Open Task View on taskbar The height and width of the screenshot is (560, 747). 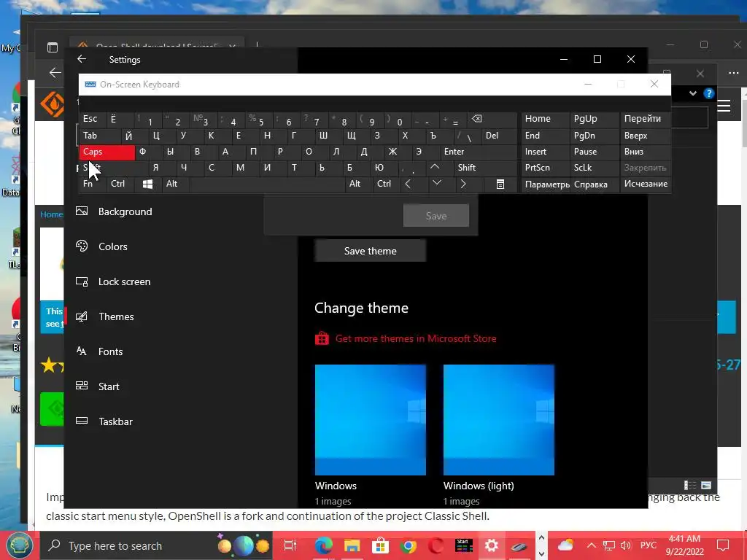click(290, 545)
